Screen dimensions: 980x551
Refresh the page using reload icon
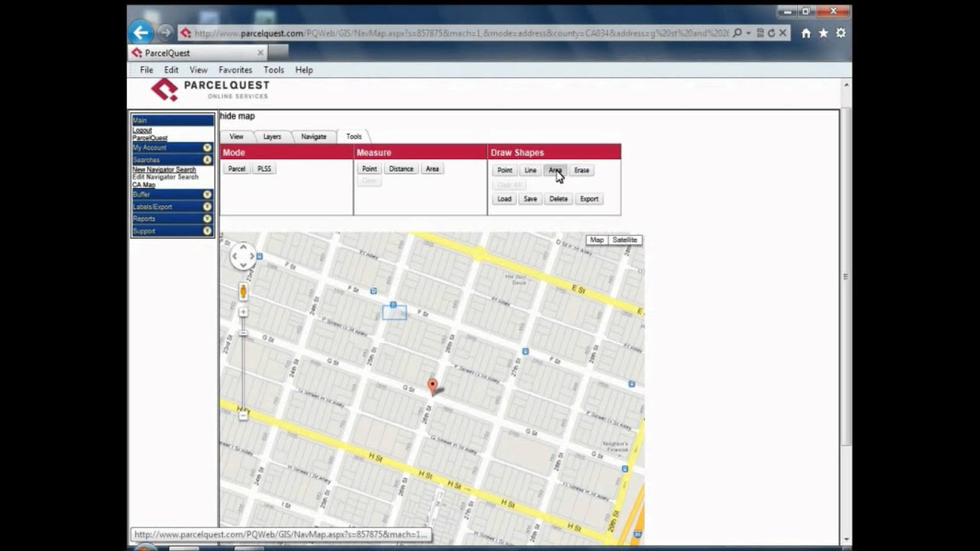(771, 33)
